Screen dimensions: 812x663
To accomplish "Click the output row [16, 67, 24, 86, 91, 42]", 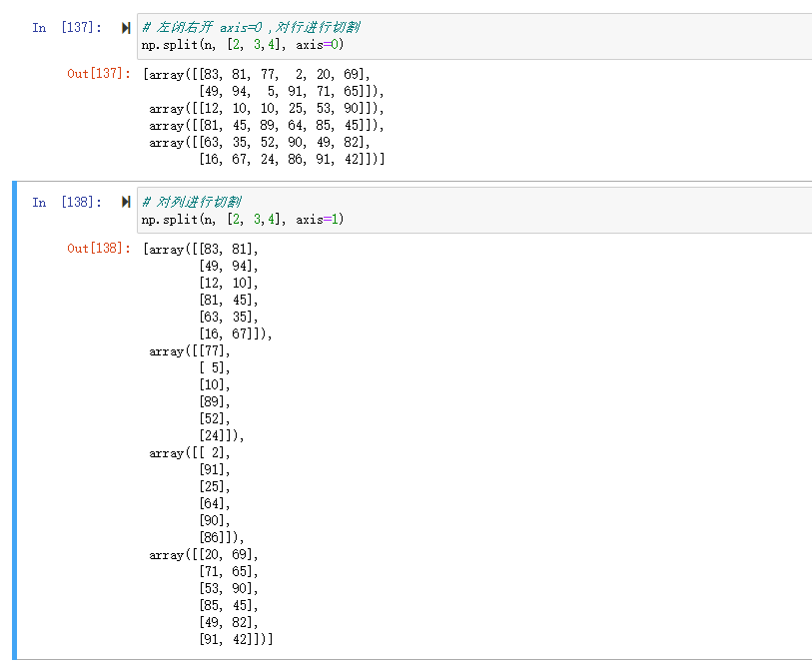I will (290, 159).
